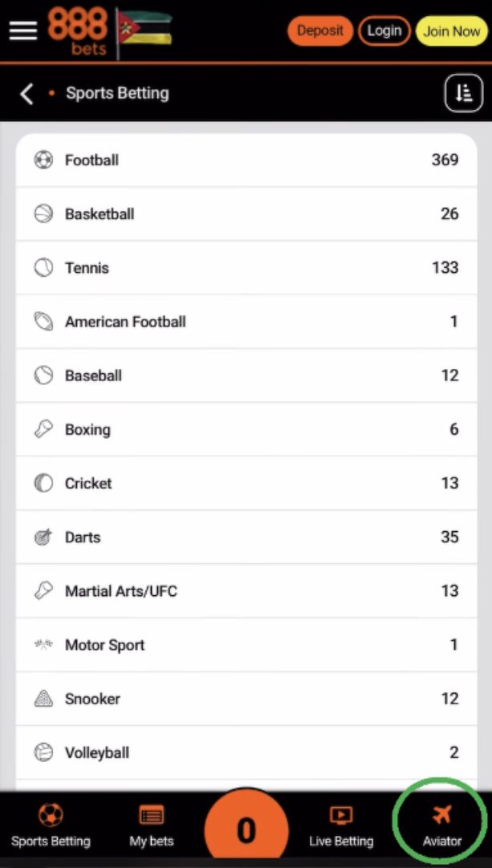This screenshot has height=868, width=492.
Task: Click the Motor Sport flags icon
Action: [x=43, y=644]
